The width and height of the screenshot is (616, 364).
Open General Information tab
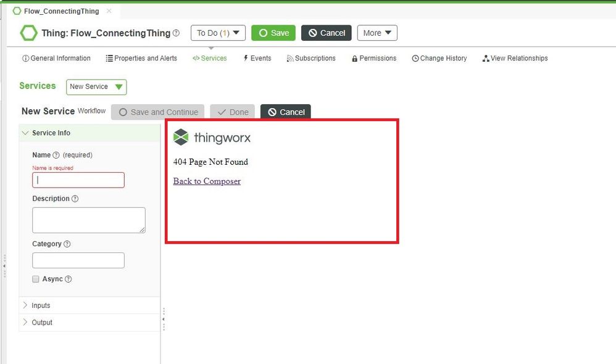click(57, 58)
